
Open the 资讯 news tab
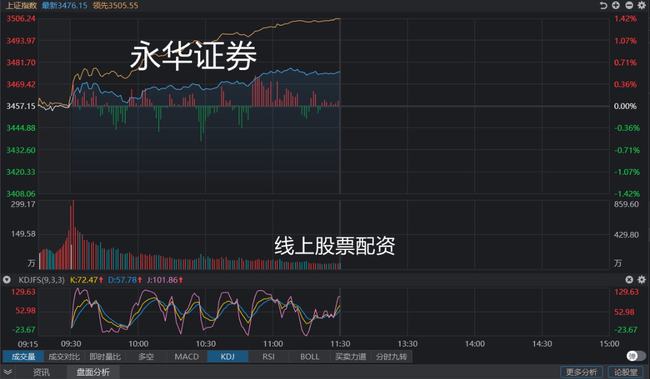point(41,372)
